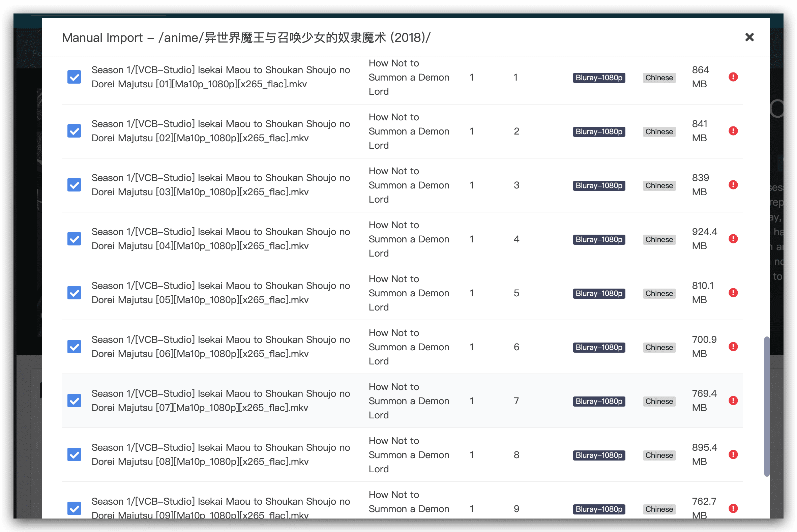Click the 864 MB size value
Image resolution: width=797 pixels, height=532 pixels.
click(x=700, y=77)
